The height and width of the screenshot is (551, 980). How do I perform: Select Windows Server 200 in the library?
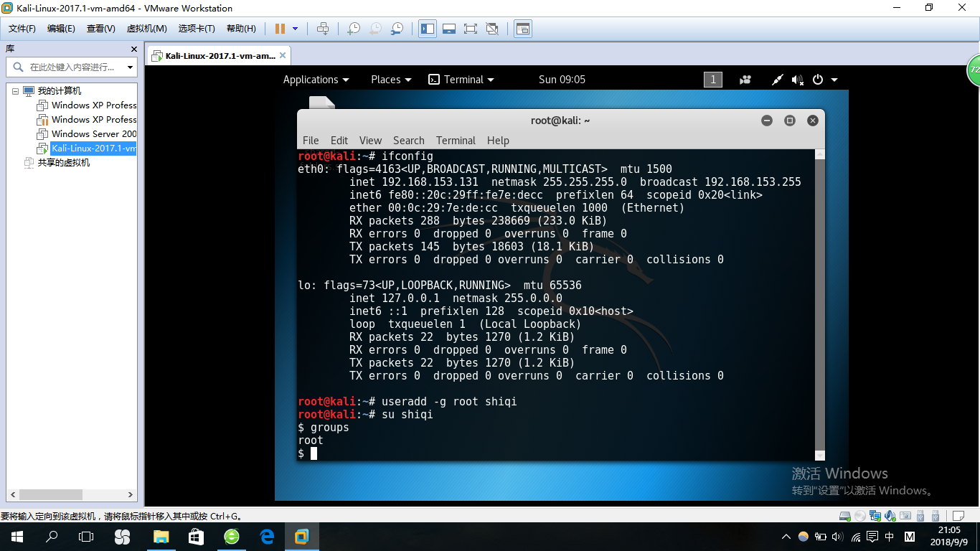[87, 134]
